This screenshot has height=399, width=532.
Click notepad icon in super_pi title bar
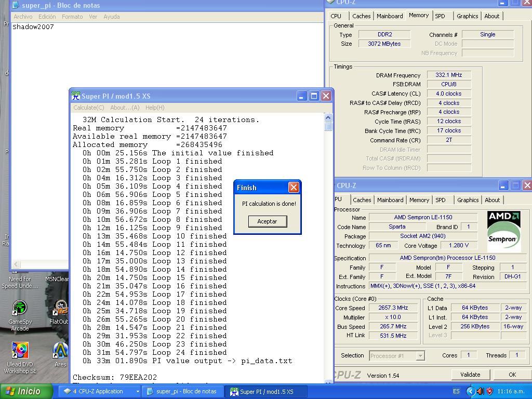[x=16, y=5]
